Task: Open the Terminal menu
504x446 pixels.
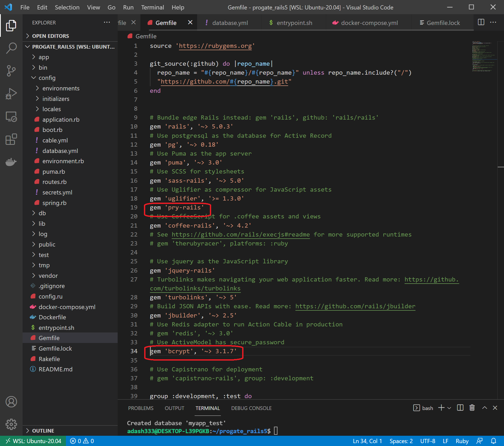Action: (x=152, y=7)
